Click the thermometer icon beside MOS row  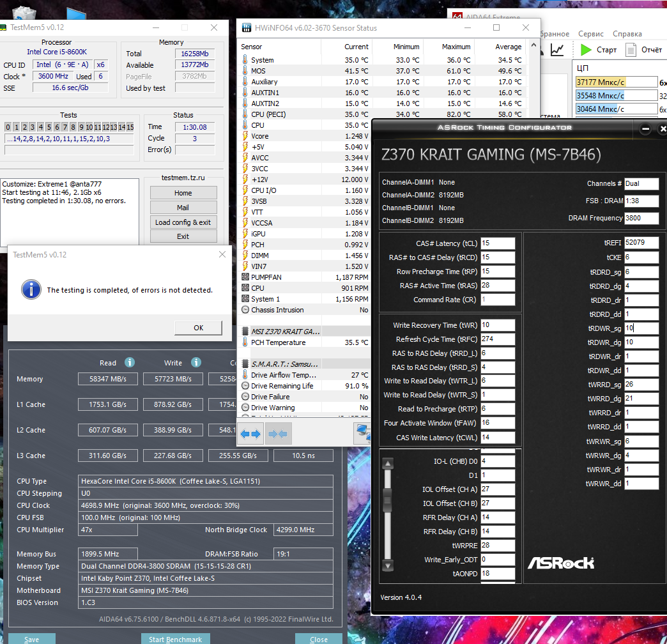[x=245, y=71]
